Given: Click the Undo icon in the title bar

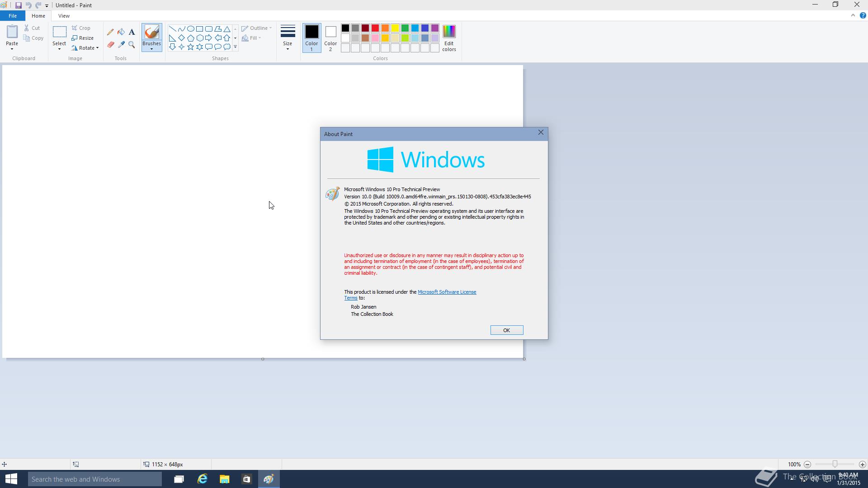Looking at the screenshot, I should pos(28,5).
